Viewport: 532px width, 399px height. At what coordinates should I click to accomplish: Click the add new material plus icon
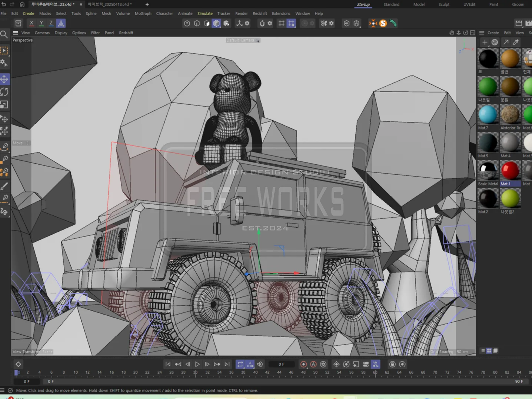(x=485, y=42)
